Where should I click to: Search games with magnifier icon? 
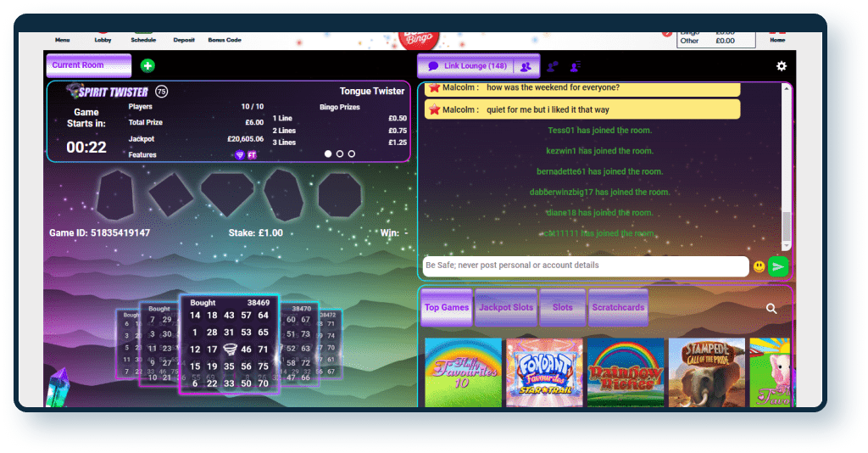771,309
